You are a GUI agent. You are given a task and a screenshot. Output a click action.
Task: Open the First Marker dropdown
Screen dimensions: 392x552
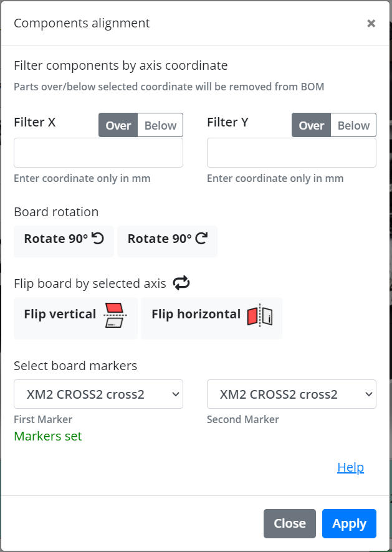pos(98,394)
